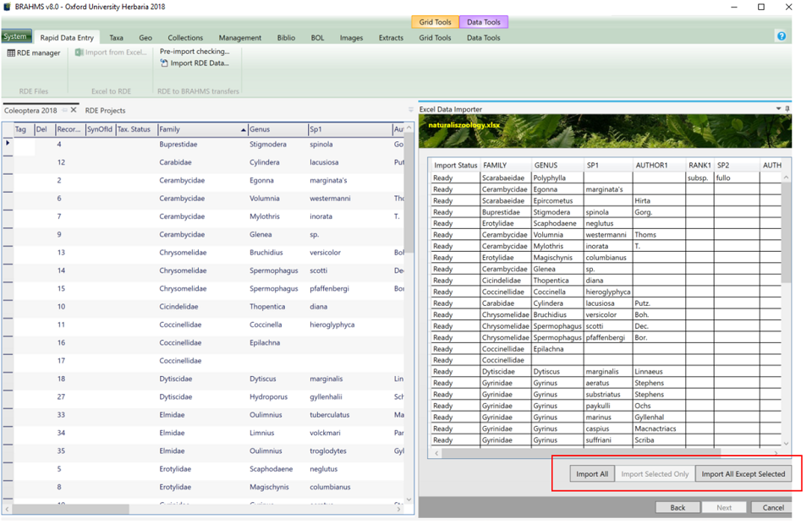The height and width of the screenshot is (524, 812).
Task: Open the Extracts ribbon tab
Action: pyautogui.click(x=391, y=38)
